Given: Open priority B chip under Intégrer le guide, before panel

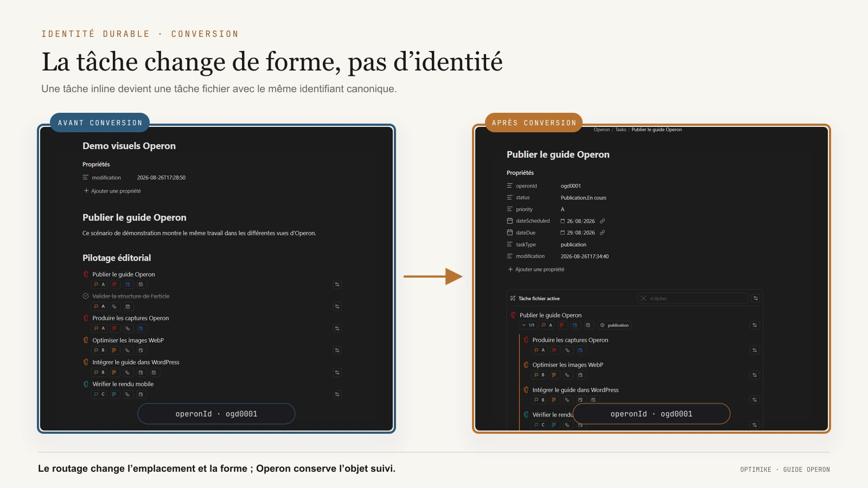Looking at the screenshot, I should click(x=99, y=373).
